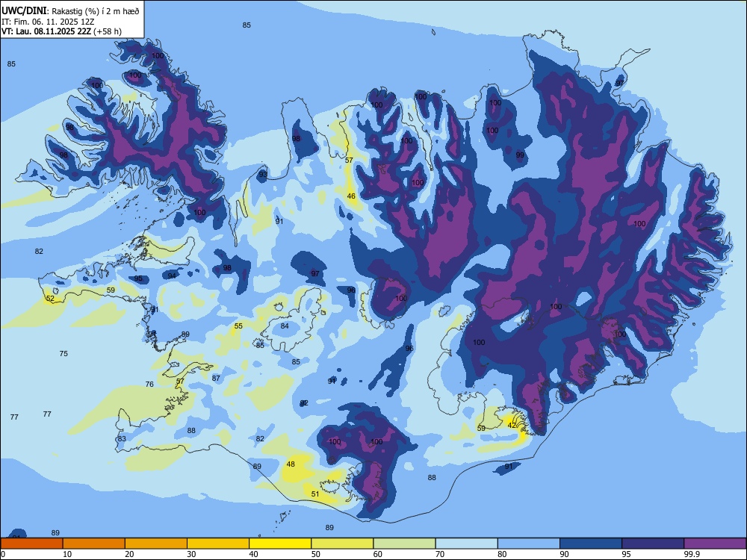This screenshot has height=560, width=747.
Task: Click the medium blue 80–90 legend swatch
Action: pos(529,544)
